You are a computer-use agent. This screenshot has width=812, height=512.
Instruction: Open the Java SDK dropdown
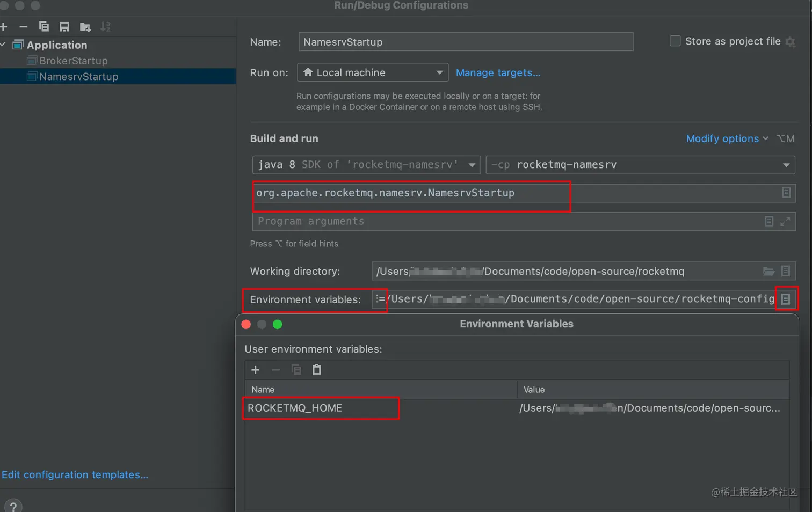366,165
